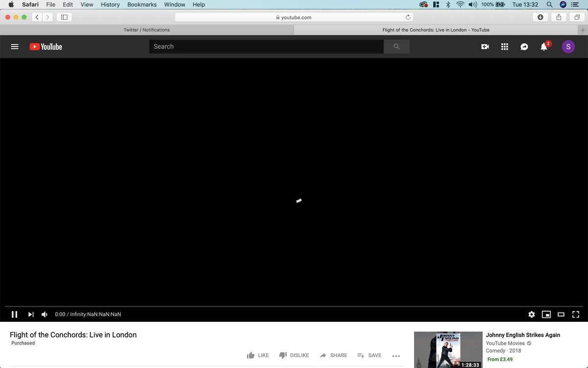Dislike the video

294,355
